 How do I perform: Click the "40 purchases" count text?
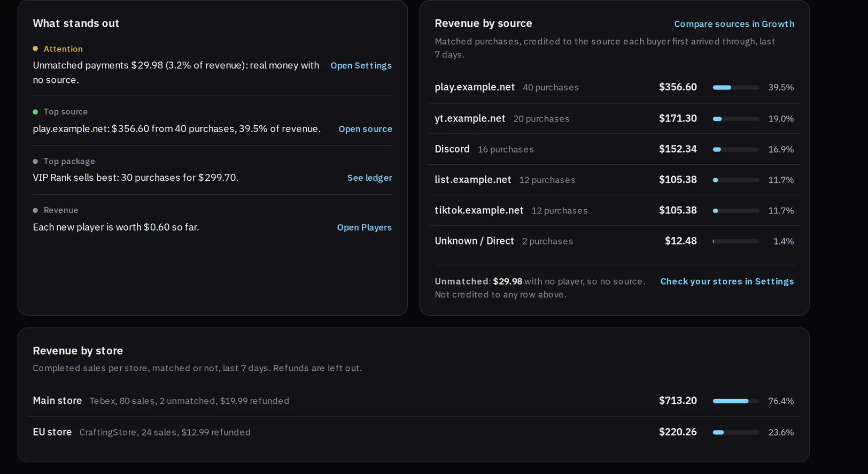pos(551,87)
